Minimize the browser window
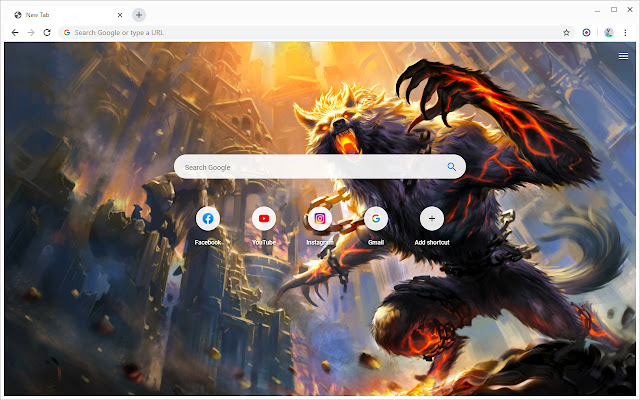The width and height of the screenshot is (640, 400). pyautogui.click(x=598, y=10)
